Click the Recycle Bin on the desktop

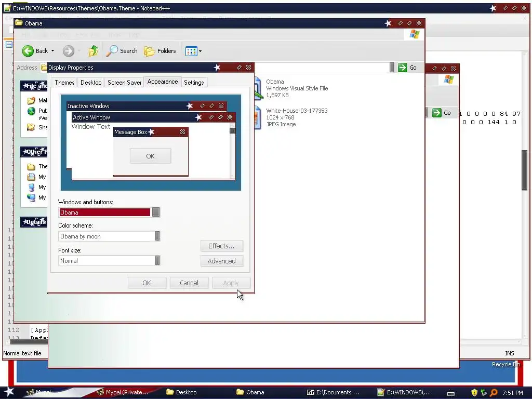[x=506, y=364]
